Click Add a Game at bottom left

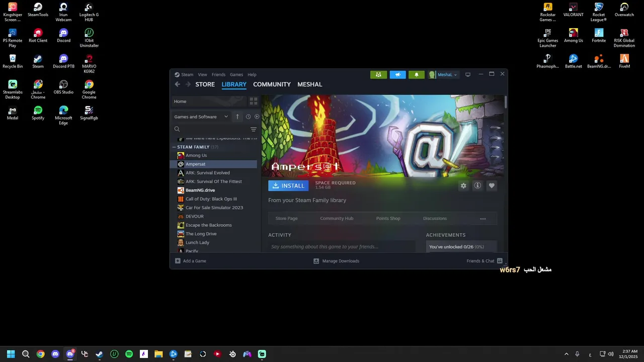point(191,261)
